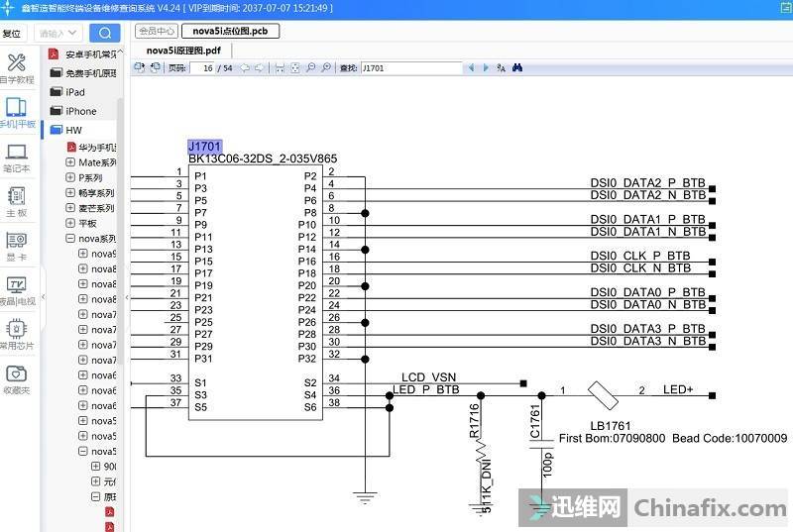Open the 液晶电视 TV category icon

[16, 289]
